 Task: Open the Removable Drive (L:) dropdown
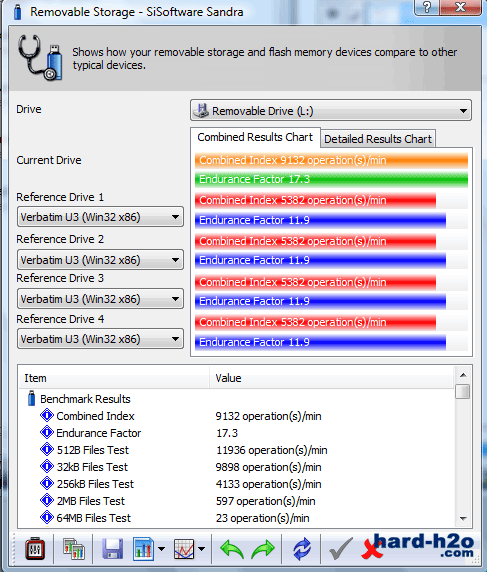click(x=331, y=111)
